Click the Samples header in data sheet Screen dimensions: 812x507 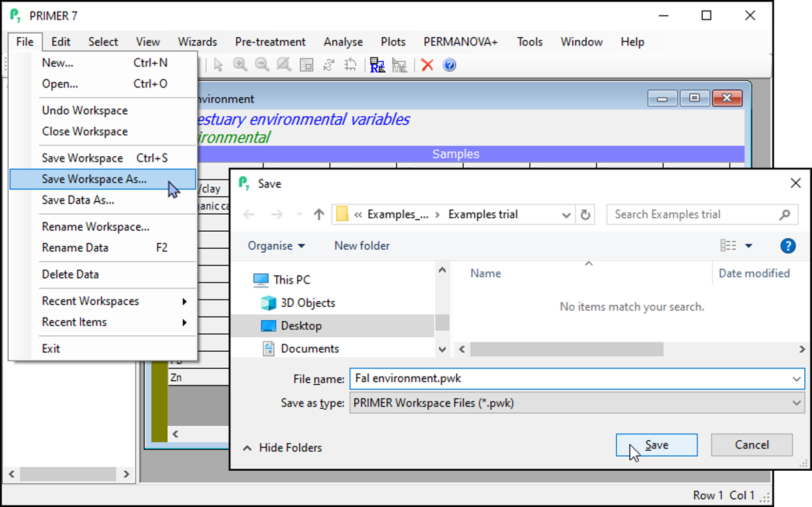pyautogui.click(x=455, y=154)
